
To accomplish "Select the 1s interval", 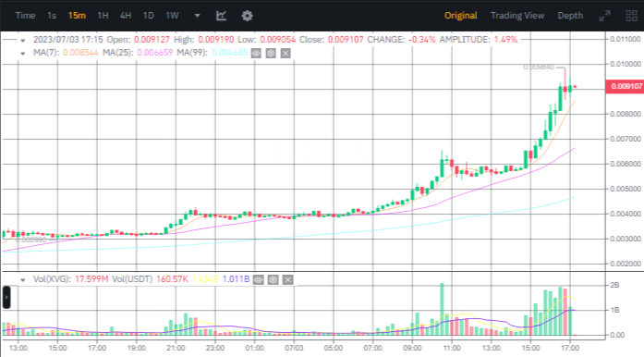I will point(52,16).
